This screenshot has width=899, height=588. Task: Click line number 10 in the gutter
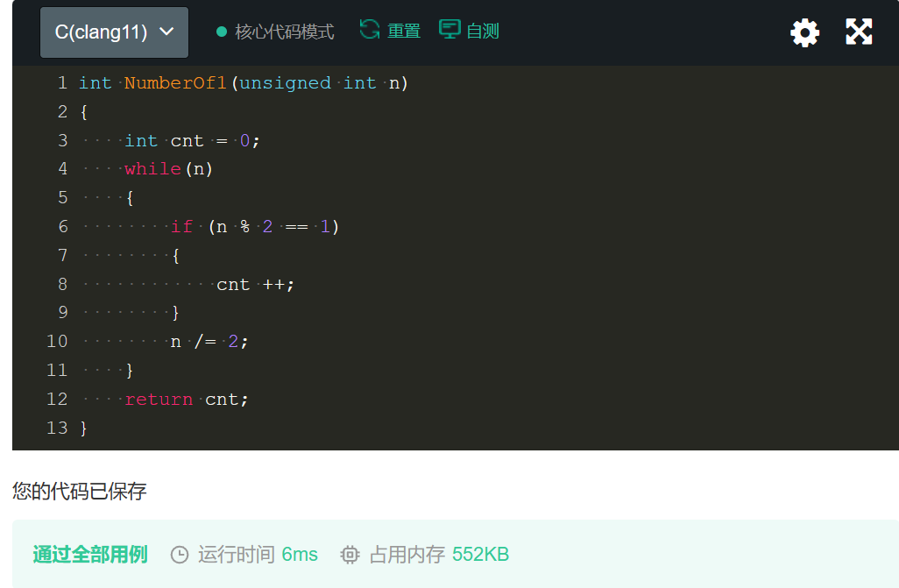(x=57, y=341)
